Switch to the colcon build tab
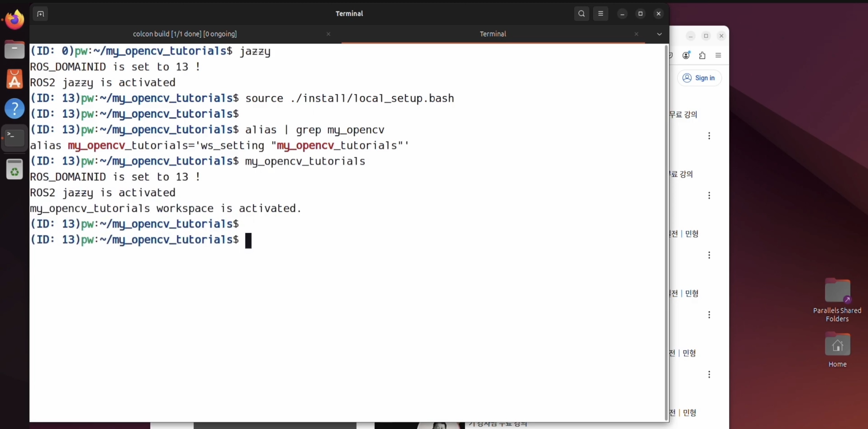868x429 pixels. coord(185,34)
